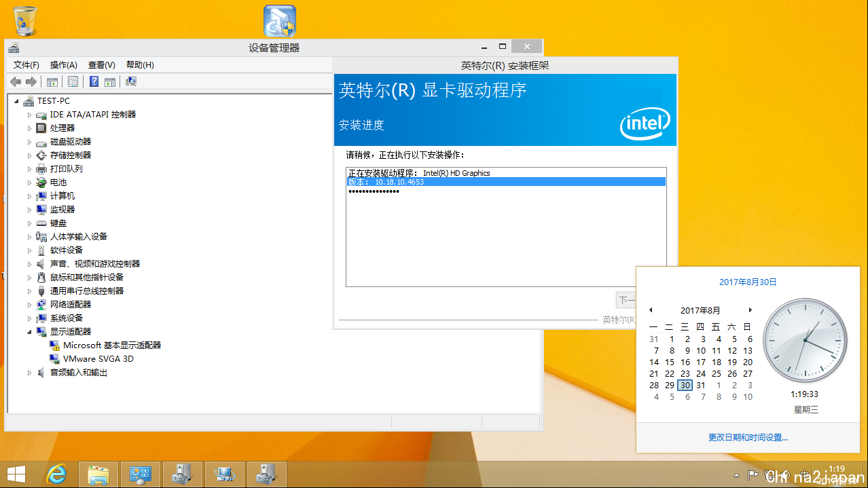The width and height of the screenshot is (868, 488).
Task: Expand the 监视器 node
Action: coord(29,210)
